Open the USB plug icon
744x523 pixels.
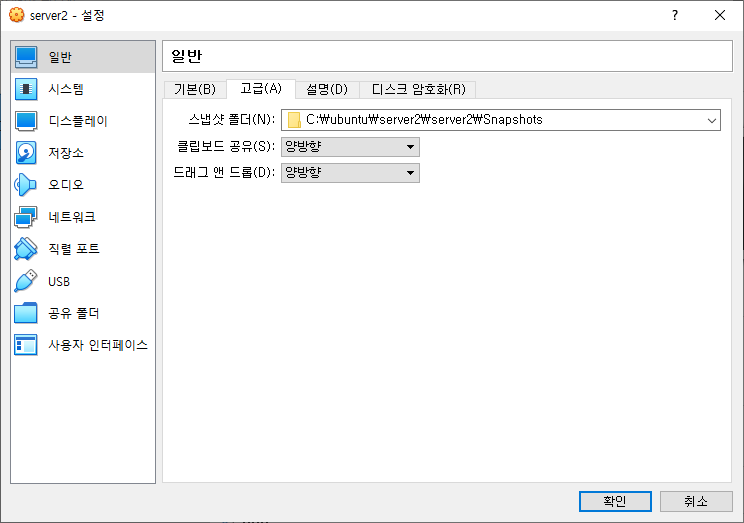26,281
